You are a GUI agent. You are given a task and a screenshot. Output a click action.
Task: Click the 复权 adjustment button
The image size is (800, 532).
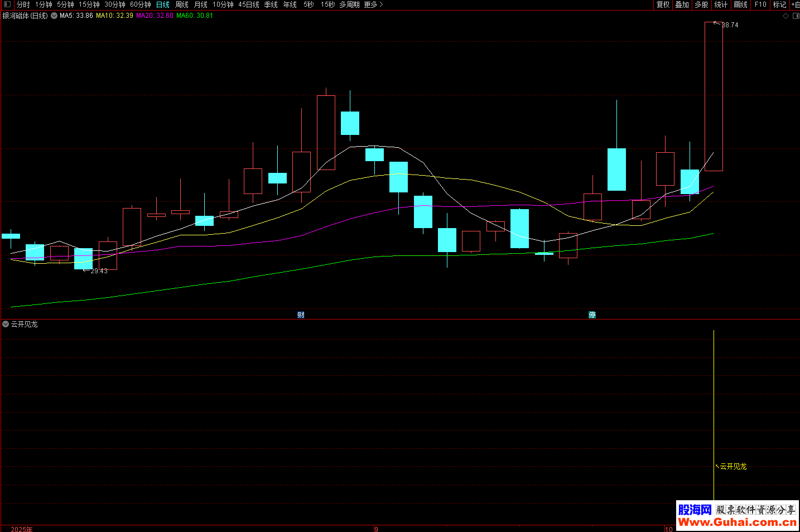click(663, 4)
